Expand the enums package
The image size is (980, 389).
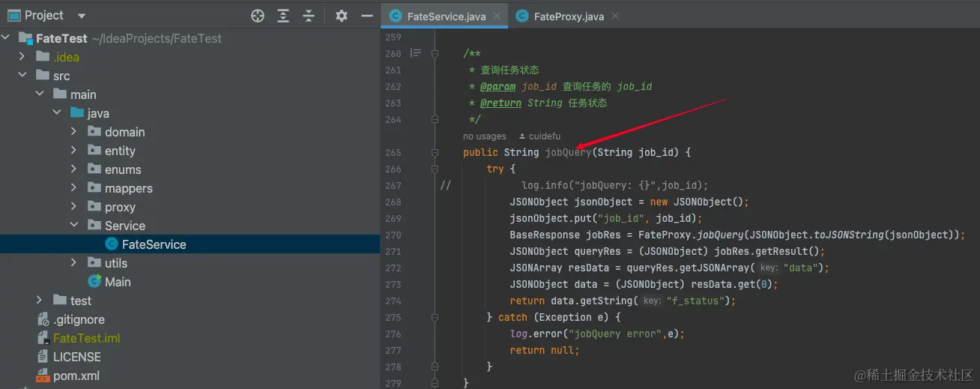click(x=73, y=169)
